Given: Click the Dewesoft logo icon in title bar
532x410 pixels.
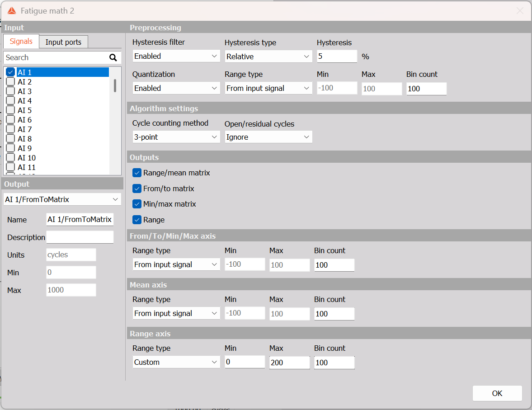Looking at the screenshot, I should (x=12, y=11).
